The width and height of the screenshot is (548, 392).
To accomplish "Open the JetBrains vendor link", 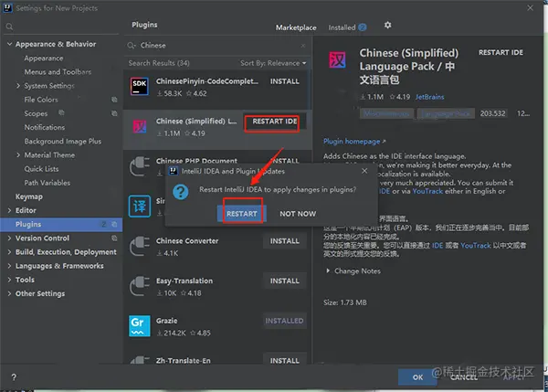I will coord(429,97).
